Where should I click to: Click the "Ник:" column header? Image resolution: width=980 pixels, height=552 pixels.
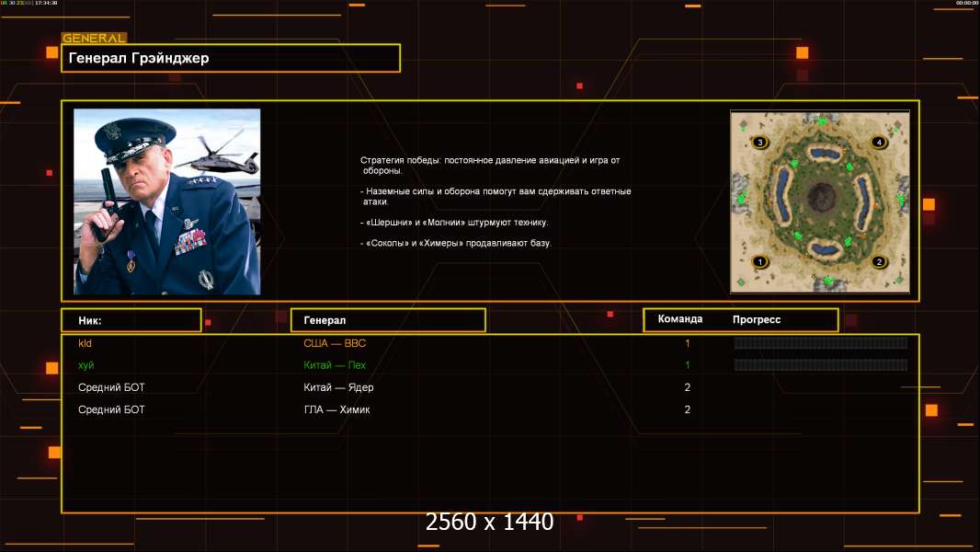pos(131,320)
